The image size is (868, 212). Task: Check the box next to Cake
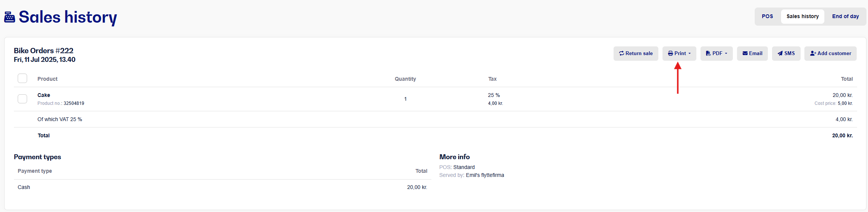point(23,99)
